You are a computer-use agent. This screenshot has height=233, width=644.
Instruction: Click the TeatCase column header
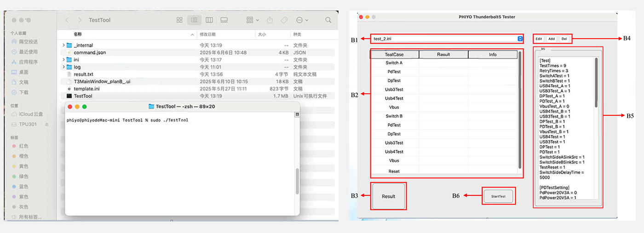394,54
